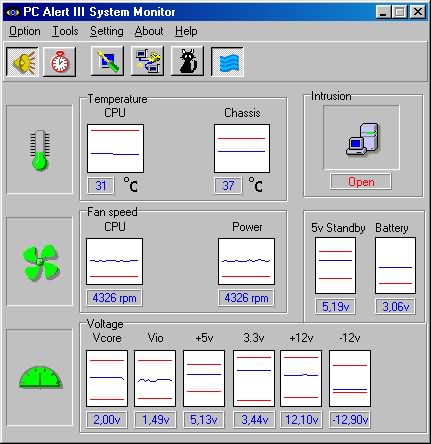Open the Tools menu
The width and height of the screenshot is (431, 444).
pyautogui.click(x=65, y=31)
